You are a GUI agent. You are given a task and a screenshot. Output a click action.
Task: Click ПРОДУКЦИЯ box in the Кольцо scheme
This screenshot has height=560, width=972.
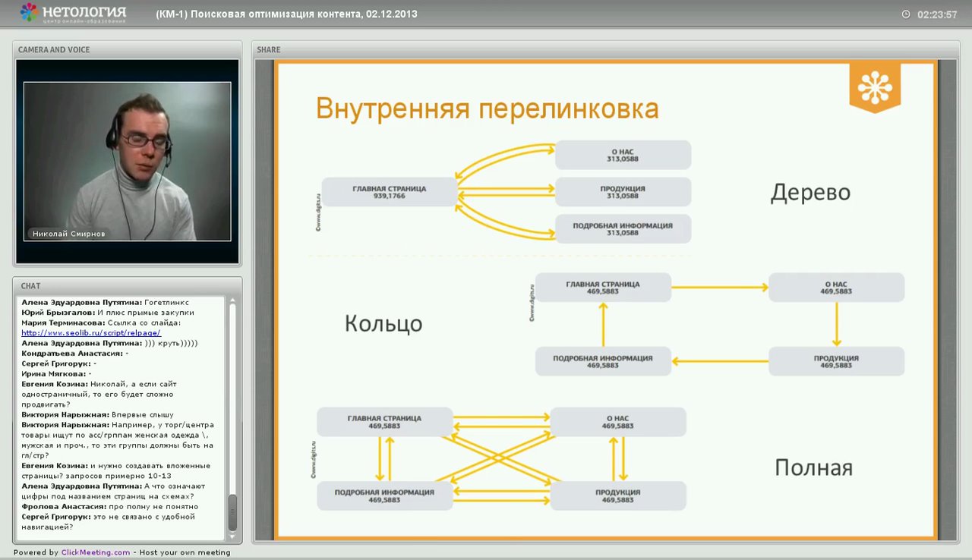click(836, 360)
